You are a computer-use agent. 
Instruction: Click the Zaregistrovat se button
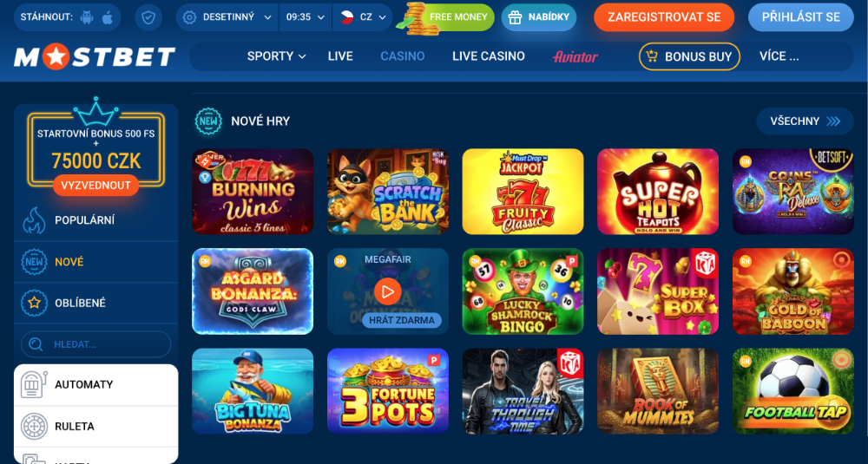pyautogui.click(x=664, y=17)
